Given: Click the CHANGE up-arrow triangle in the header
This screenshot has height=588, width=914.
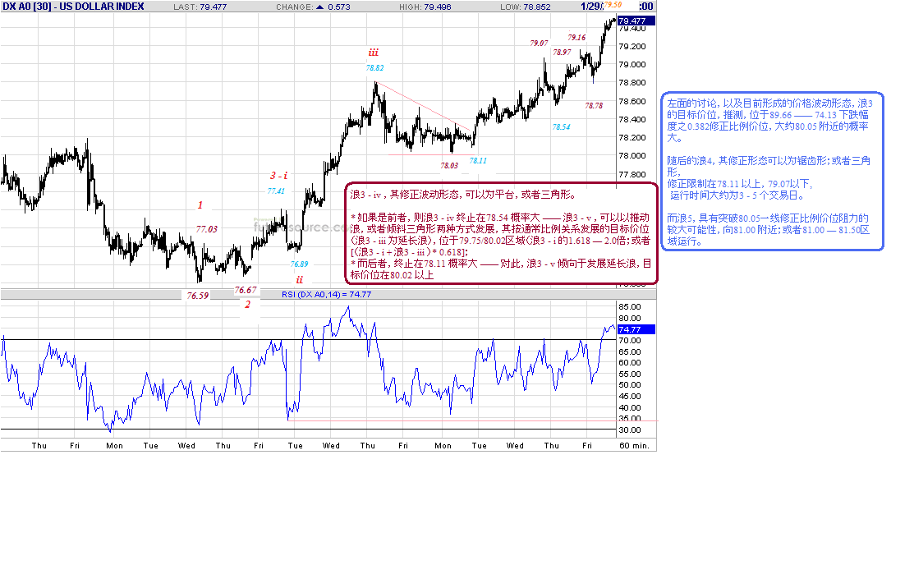Looking at the screenshot, I should click(319, 7).
